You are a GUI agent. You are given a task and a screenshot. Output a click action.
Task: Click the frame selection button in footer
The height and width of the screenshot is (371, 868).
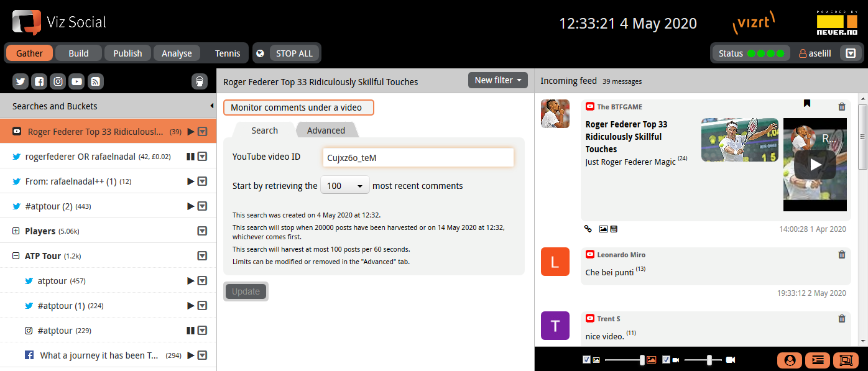tap(846, 360)
